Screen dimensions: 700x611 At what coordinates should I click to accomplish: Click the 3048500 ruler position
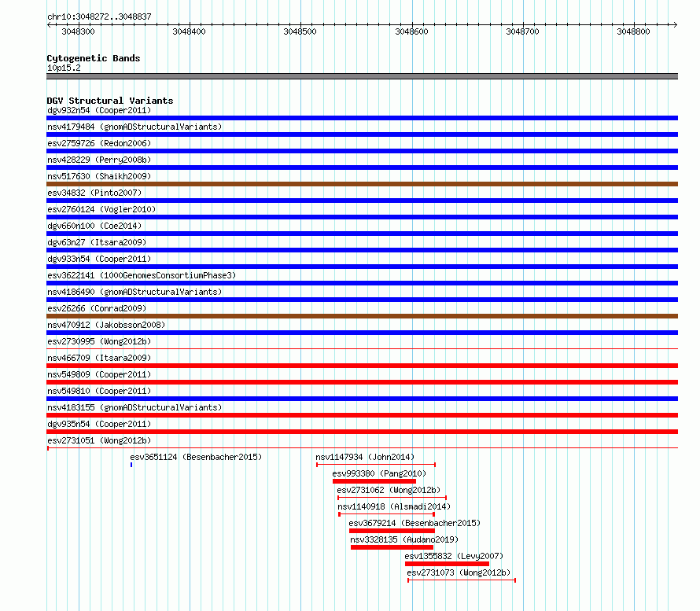pyautogui.click(x=300, y=31)
